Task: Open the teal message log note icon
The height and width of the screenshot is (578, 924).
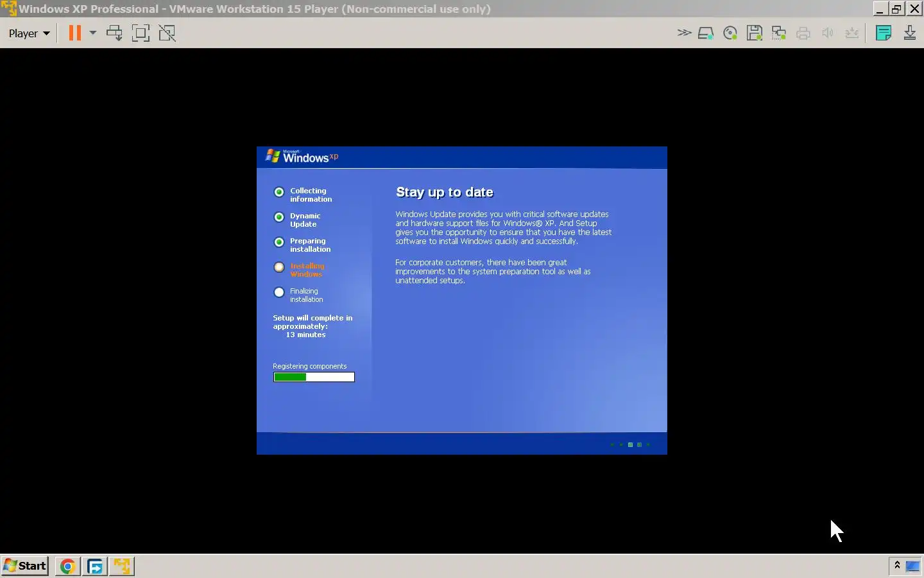Action: [x=884, y=33]
